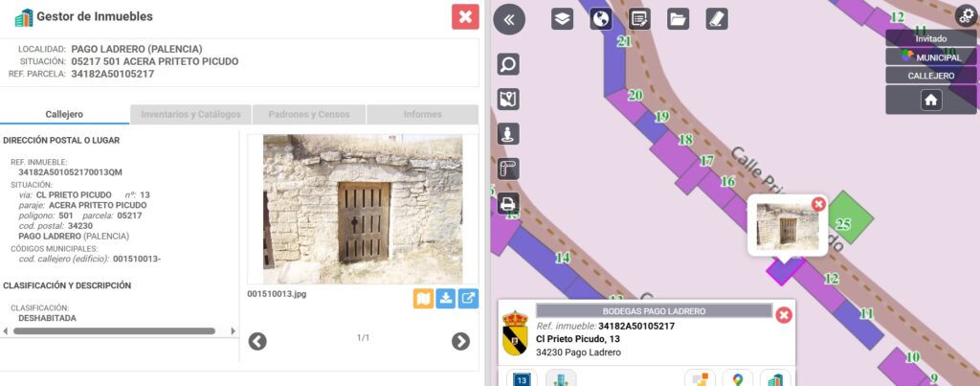The height and width of the screenshot is (386, 980).
Task: Select the eraser tool on the map
Action: (716, 19)
